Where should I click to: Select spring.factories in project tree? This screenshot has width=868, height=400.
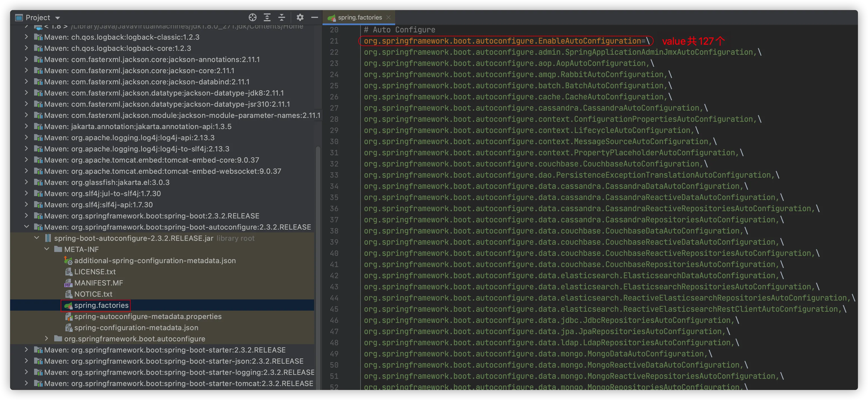(101, 305)
